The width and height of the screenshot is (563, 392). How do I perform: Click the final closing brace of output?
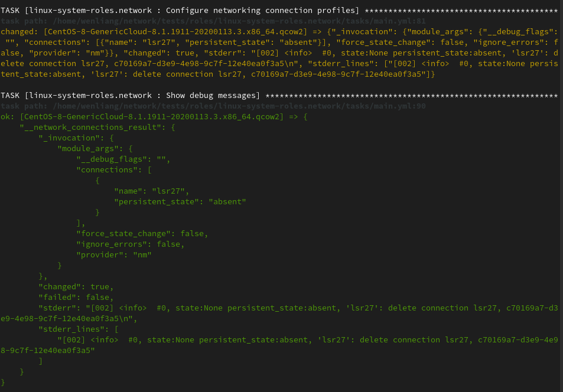[x=3, y=383]
